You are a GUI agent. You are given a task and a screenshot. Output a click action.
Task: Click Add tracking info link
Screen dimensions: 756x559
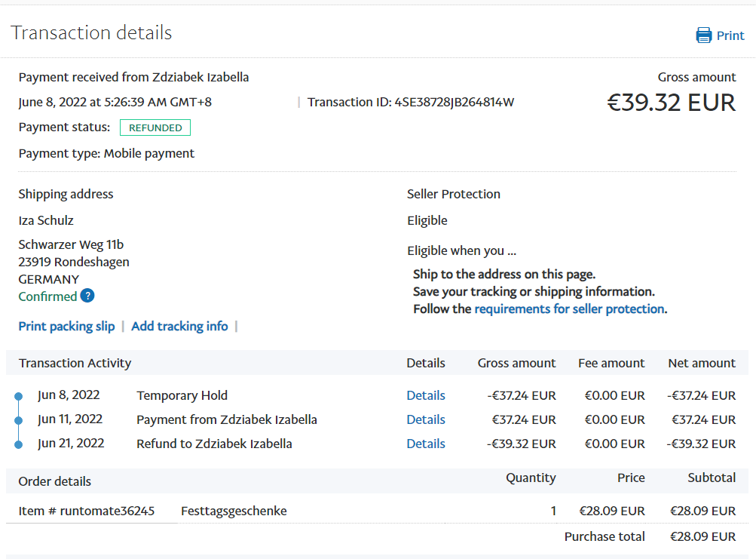coord(179,326)
